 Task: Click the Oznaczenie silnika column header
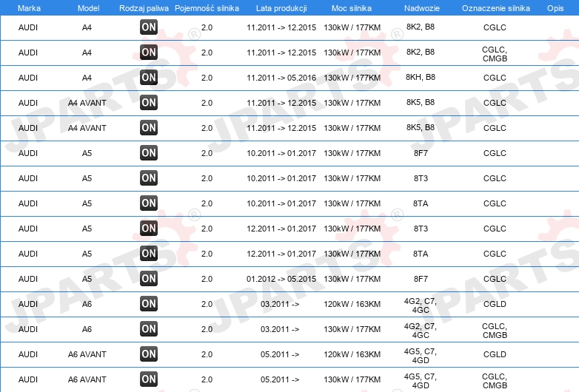[496, 8]
